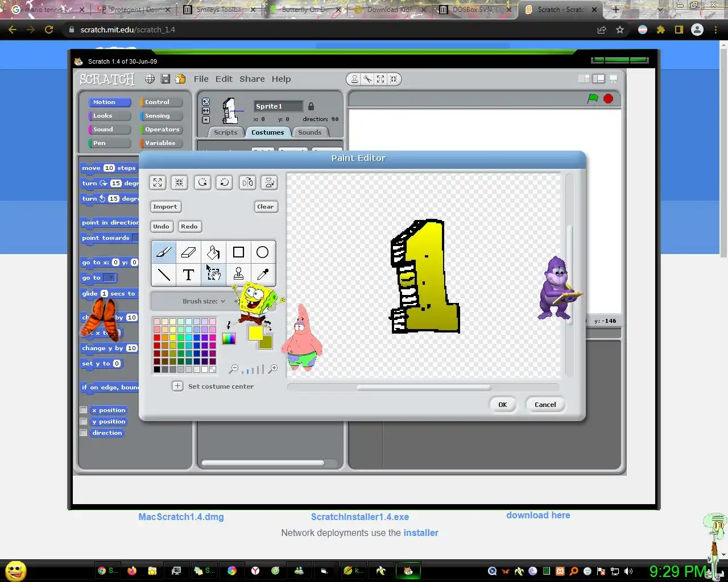728x582 pixels.
Task: Choose the Select/move region tool
Action: point(213,275)
